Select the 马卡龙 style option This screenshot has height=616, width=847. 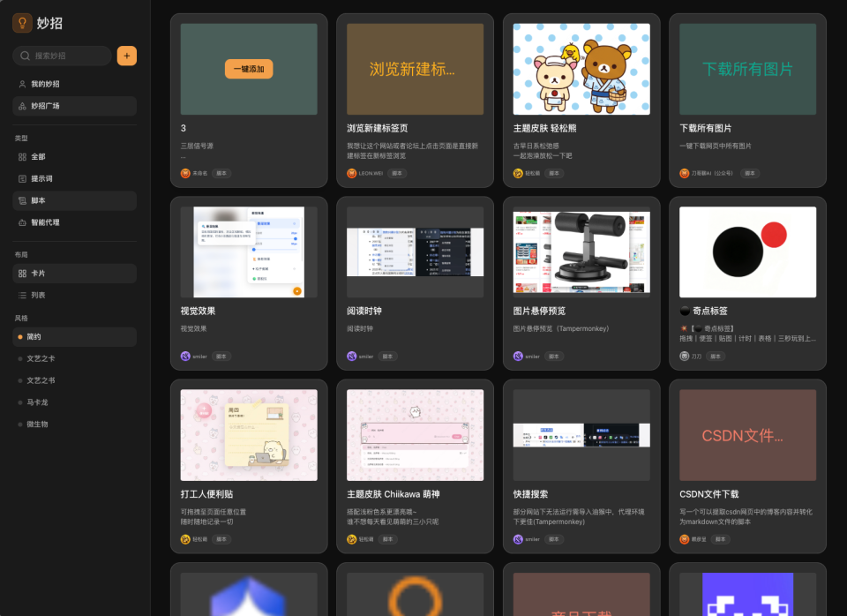[74, 402]
